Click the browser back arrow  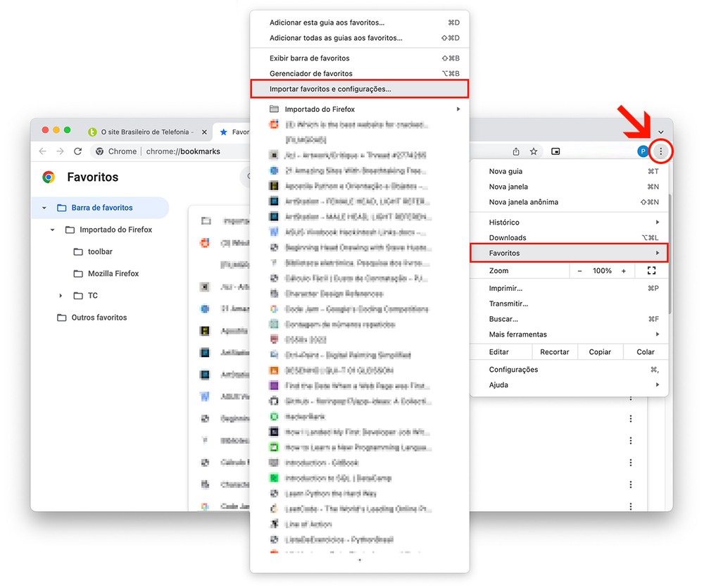point(42,151)
